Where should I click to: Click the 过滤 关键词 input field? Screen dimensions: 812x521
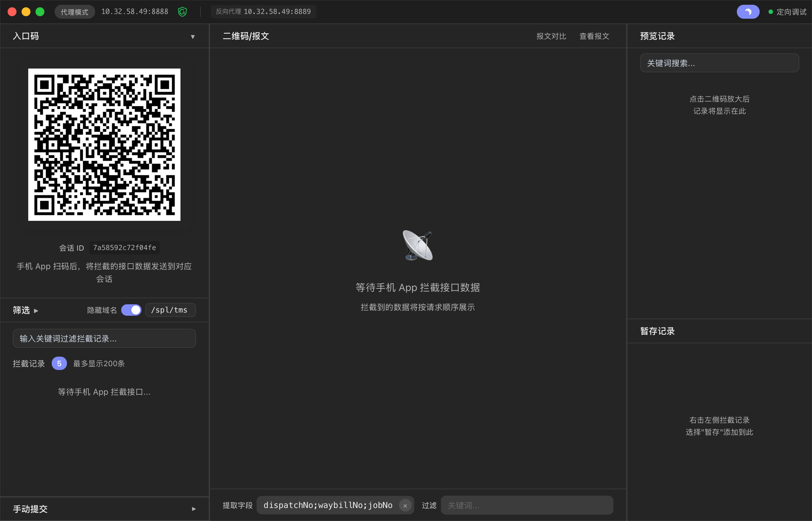click(x=527, y=505)
